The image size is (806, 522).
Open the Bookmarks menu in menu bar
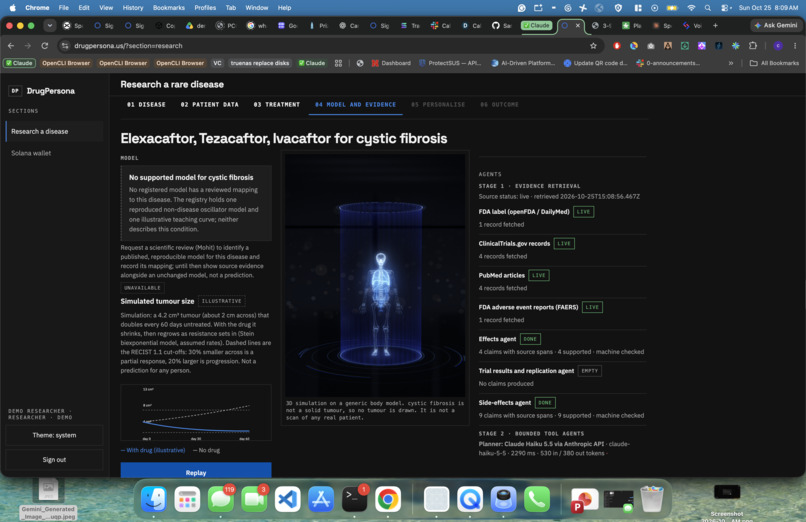click(x=169, y=8)
